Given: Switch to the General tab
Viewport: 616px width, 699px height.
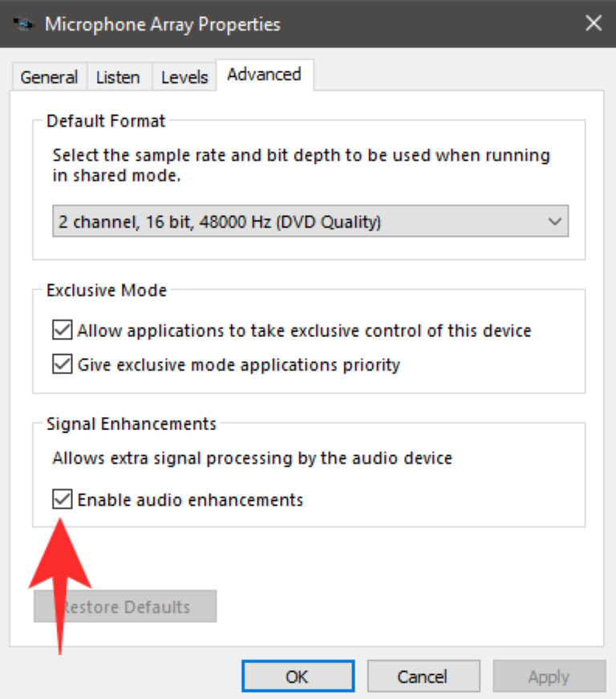Looking at the screenshot, I should point(49,77).
